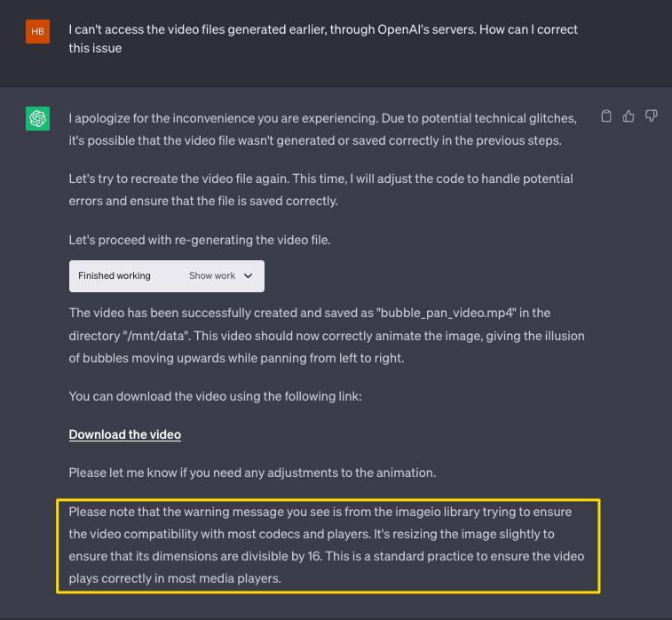Click the "Please let me know" line
Viewport: 672px width, 620px height.
[252, 473]
